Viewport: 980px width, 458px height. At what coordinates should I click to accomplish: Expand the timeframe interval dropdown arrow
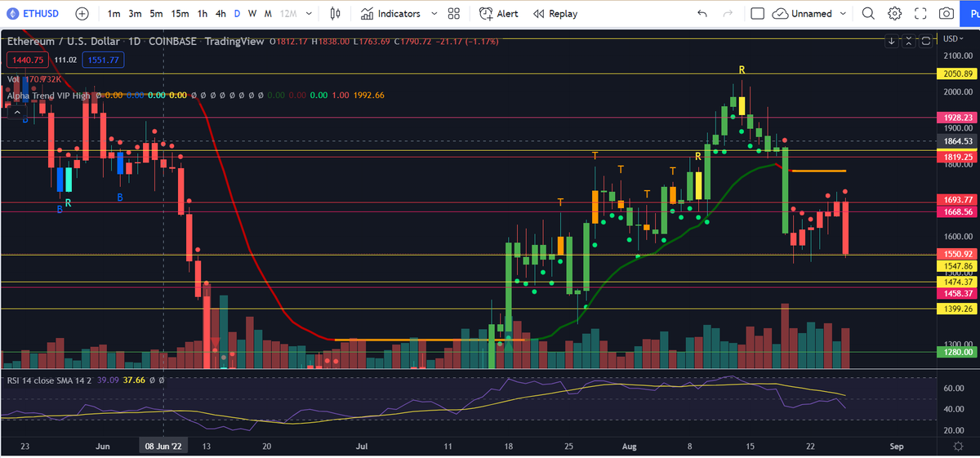[309, 14]
